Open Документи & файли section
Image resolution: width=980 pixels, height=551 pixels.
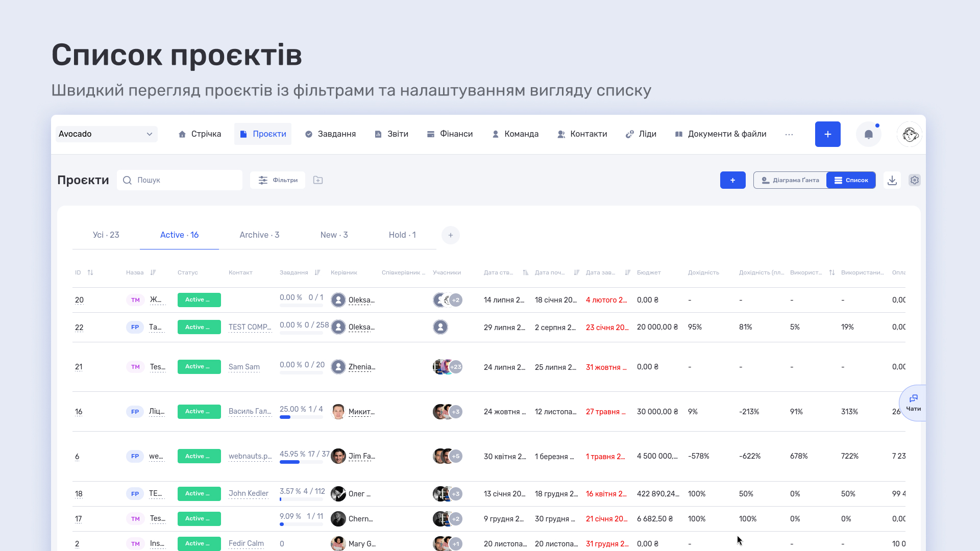(x=721, y=134)
